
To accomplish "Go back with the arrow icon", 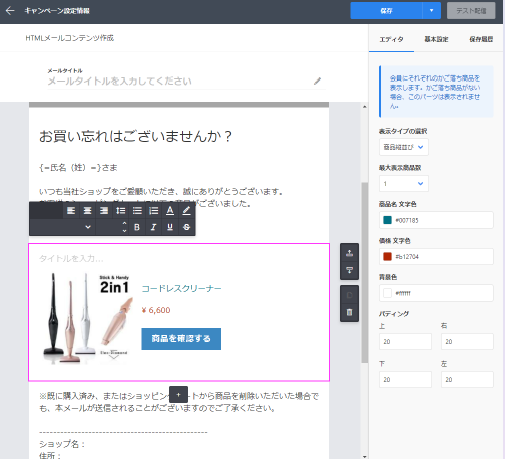I will pyautogui.click(x=10, y=11).
